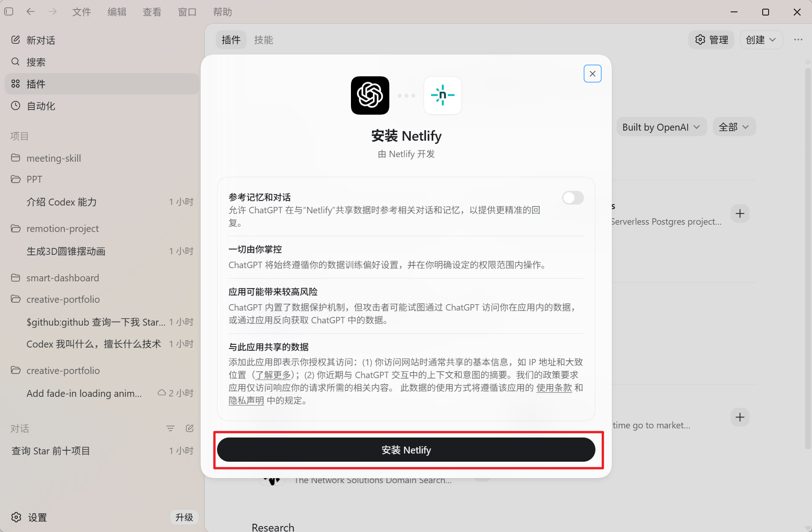The image size is (812, 532).
Task: Toggle the sidebar panel icon
Action: 9,12
